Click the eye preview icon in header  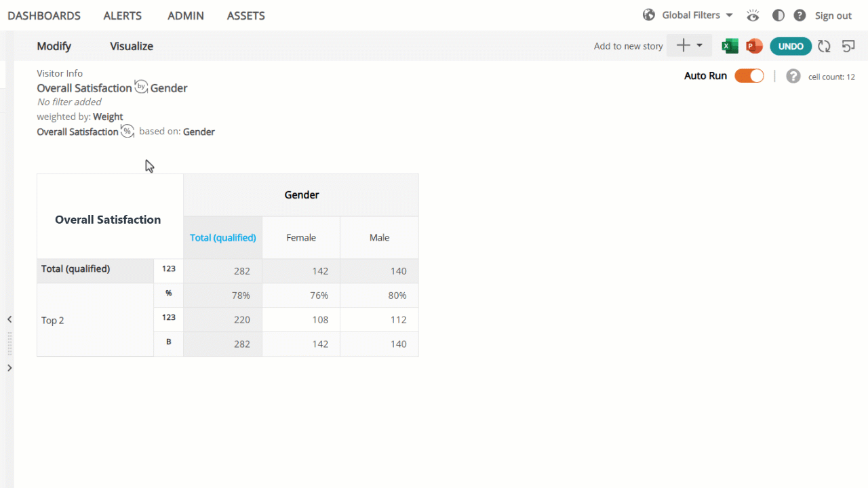pos(753,15)
